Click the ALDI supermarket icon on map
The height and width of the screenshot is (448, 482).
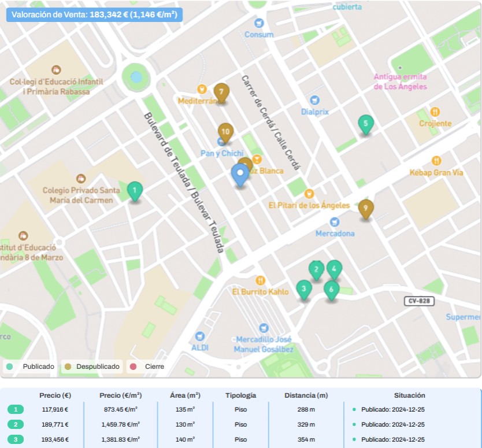pos(200,336)
